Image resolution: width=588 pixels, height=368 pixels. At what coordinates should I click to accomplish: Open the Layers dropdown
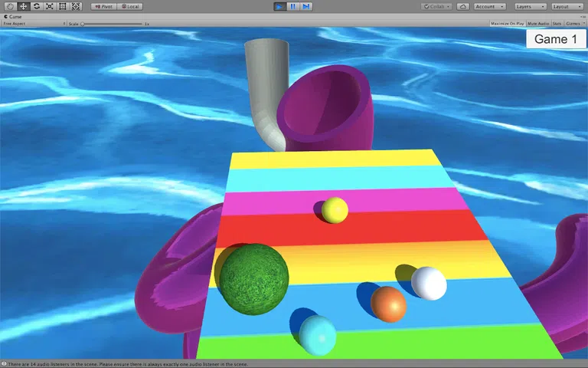(x=531, y=6)
